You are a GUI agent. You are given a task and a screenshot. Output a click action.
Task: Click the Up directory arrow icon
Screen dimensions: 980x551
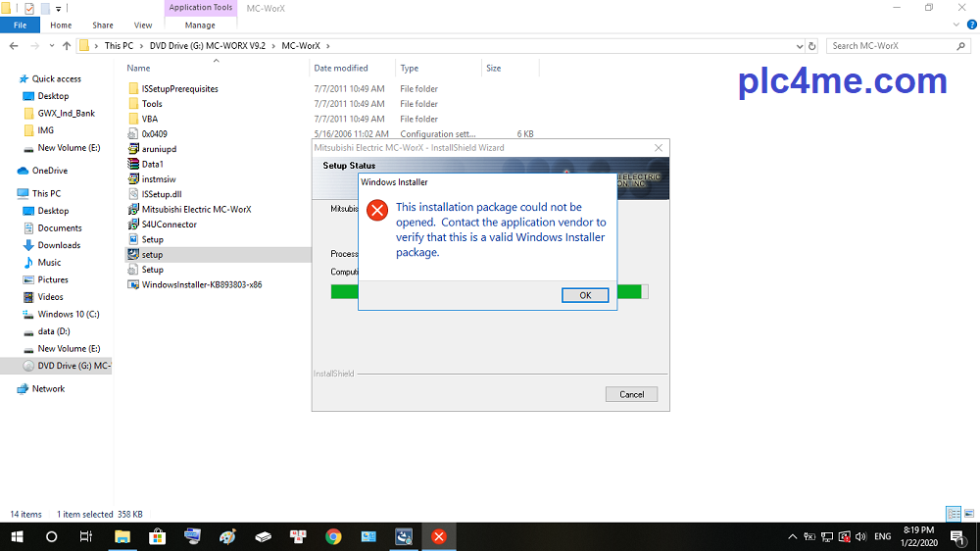67,46
